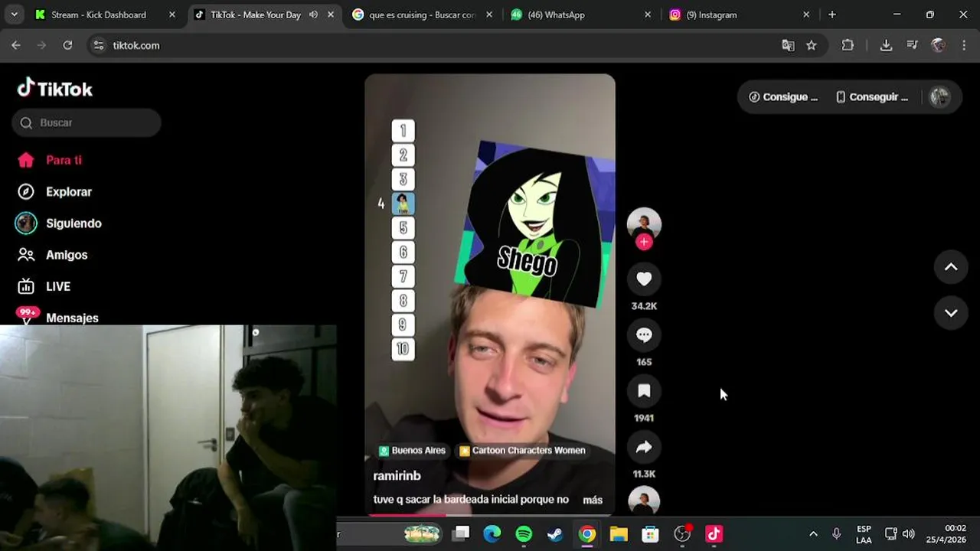Click the microphone tray icon
980x551 pixels.
coord(837,534)
